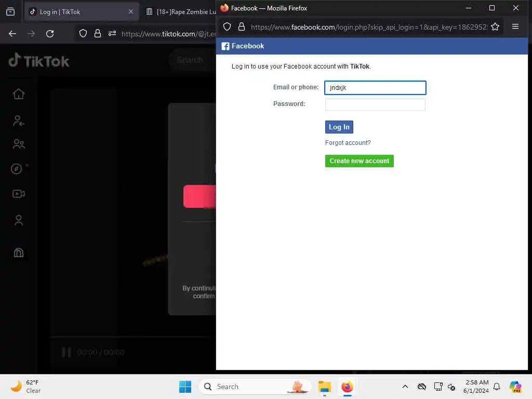Open the clock and date flyout
Image resolution: width=532 pixels, height=399 pixels.
tap(476, 387)
